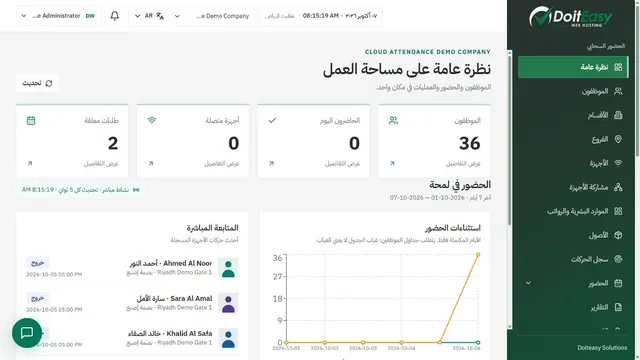This screenshot has width=640, height=360.
Task: Open الأصول in the sidebar
Action: click(573, 235)
